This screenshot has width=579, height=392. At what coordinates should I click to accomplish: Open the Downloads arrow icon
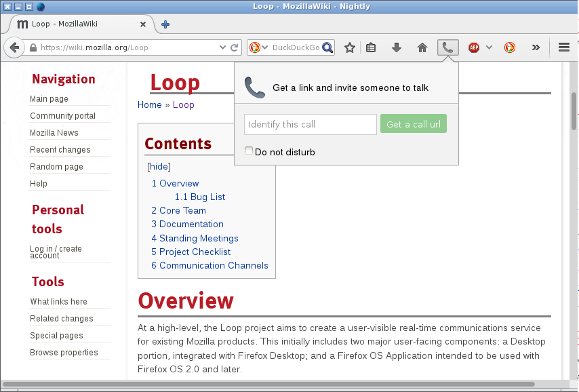397,47
